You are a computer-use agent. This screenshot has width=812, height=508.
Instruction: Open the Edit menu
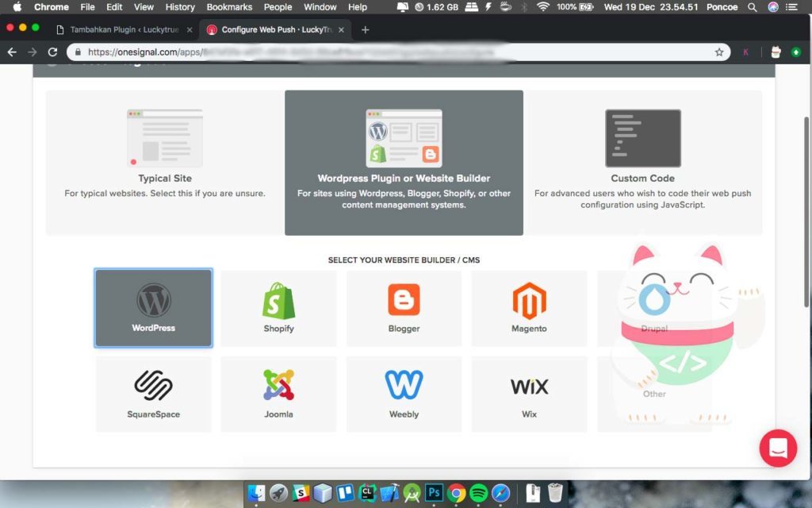(114, 6)
